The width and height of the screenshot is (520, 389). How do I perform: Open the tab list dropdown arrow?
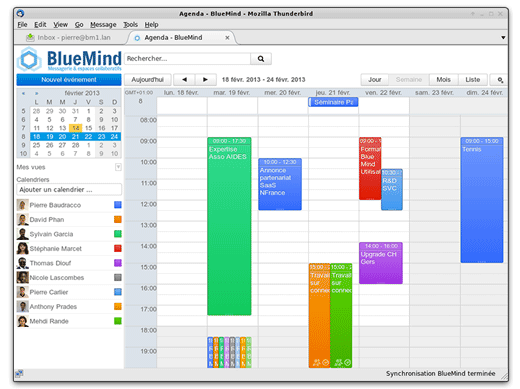click(x=503, y=38)
